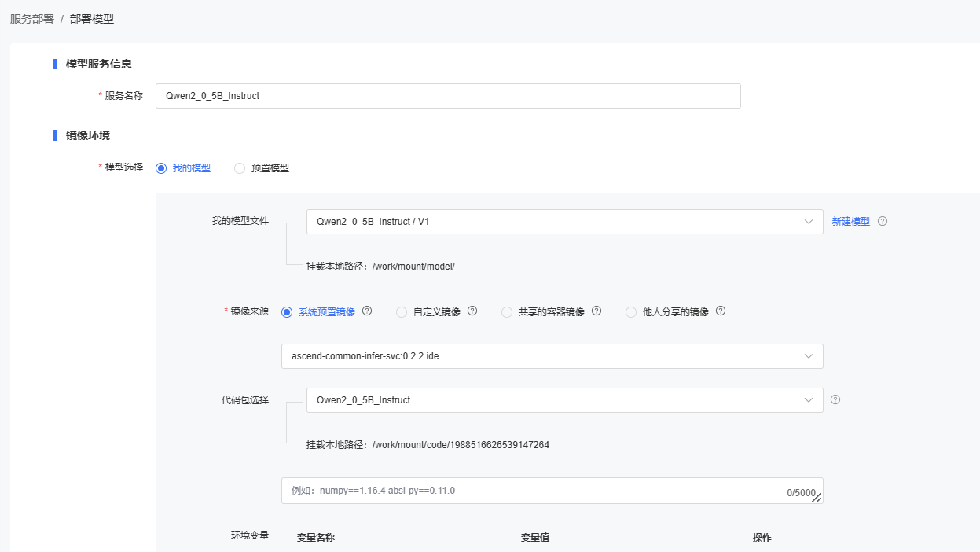This screenshot has height=552, width=980.
Task: Select the 我的模型 radio button
Action: click(161, 168)
